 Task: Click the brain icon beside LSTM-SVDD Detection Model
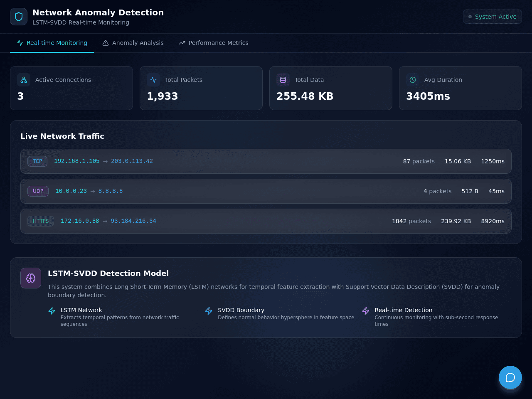point(31,278)
